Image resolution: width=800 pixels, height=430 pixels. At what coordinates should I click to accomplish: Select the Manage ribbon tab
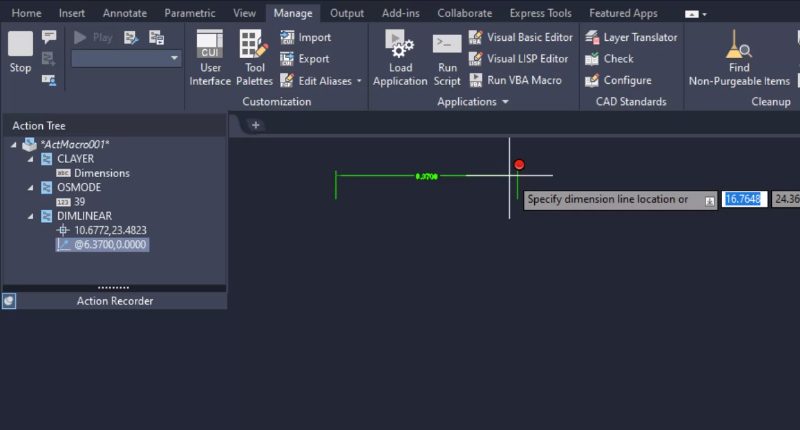[x=293, y=13]
